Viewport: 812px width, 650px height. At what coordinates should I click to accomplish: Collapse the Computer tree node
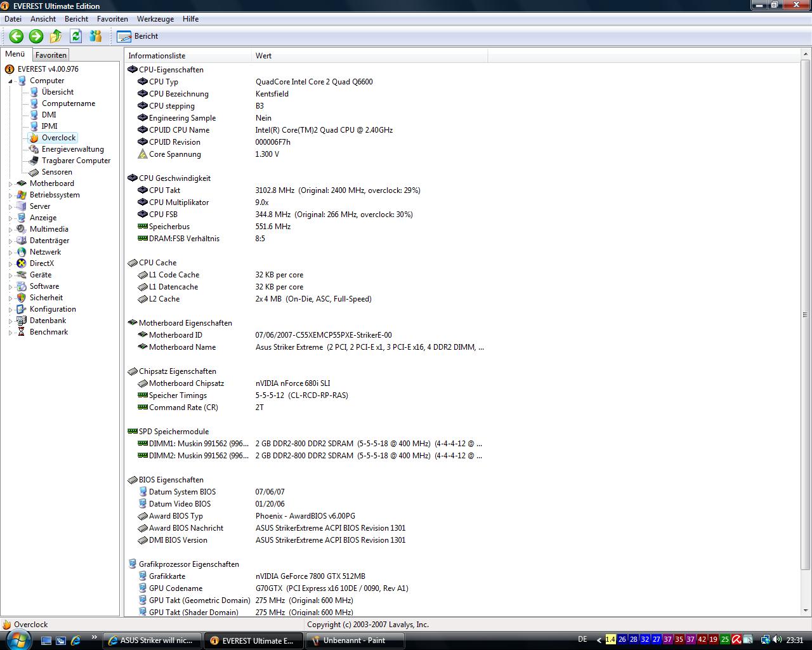point(10,81)
